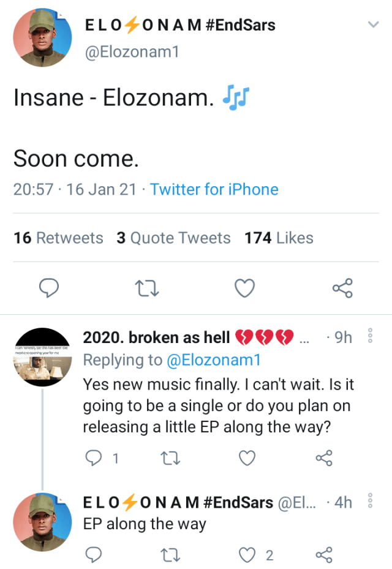The height and width of the screenshot is (569, 392).
Task: Like the 'EP along the way' tweet
Action: (247, 555)
